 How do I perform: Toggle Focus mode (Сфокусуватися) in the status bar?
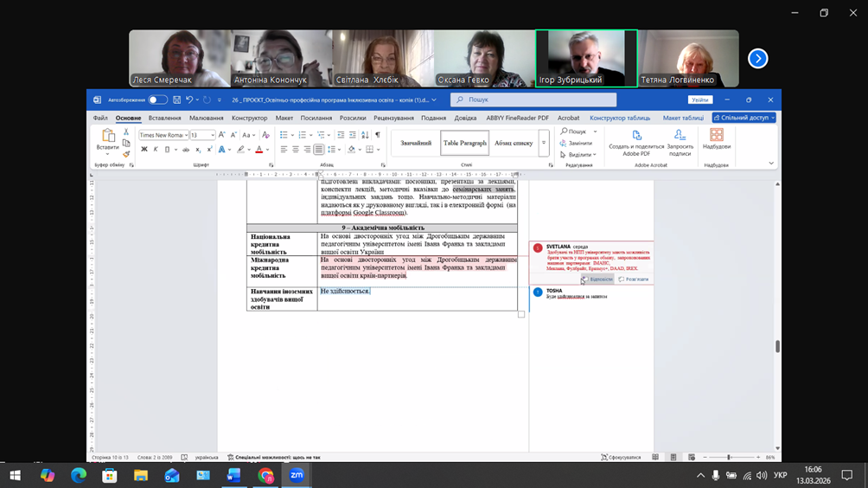tap(619, 457)
